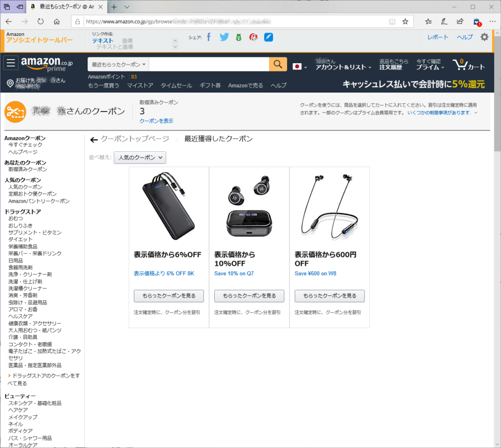Open マイストア nav item
501x448 pixels.
[140, 85]
